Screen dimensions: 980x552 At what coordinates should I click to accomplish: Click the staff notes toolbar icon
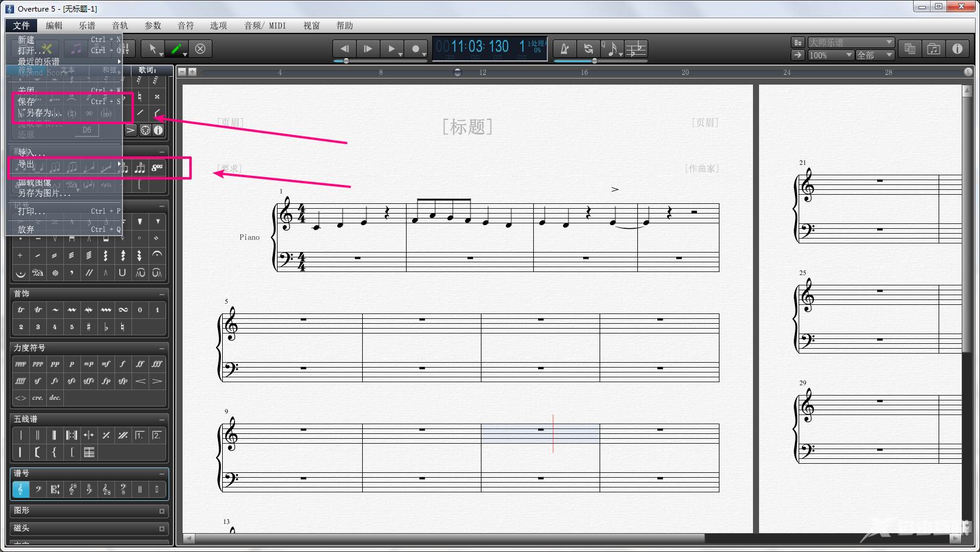click(636, 49)
